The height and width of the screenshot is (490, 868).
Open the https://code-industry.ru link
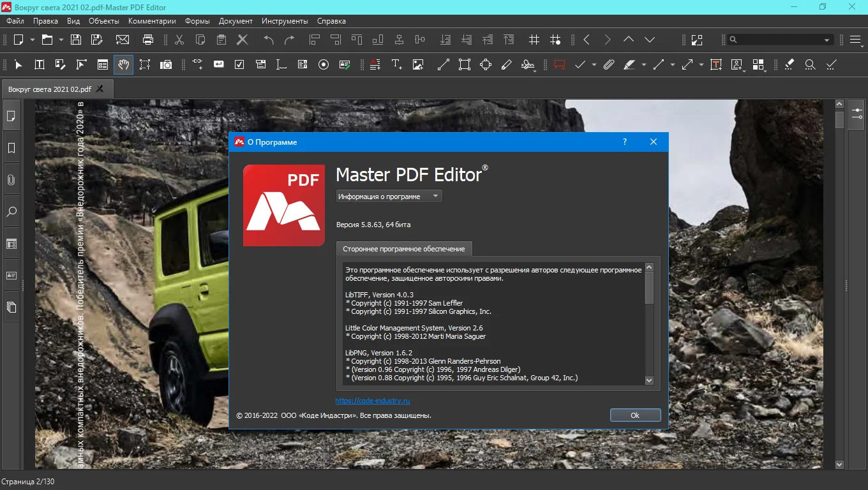coord(373,401)
